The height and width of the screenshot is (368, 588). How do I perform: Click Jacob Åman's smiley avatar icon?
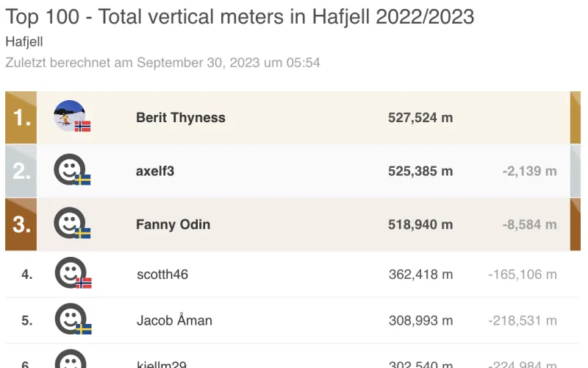(x=69, y=318)
